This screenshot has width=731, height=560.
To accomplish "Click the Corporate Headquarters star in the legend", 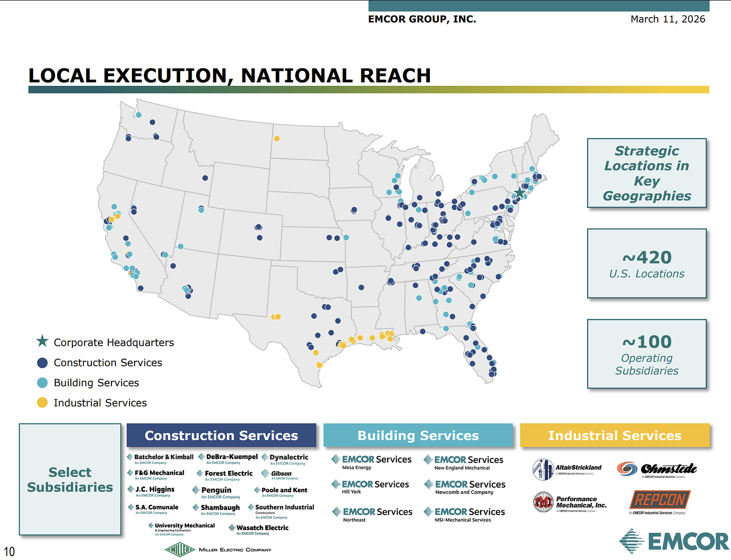I will [42, 342].
